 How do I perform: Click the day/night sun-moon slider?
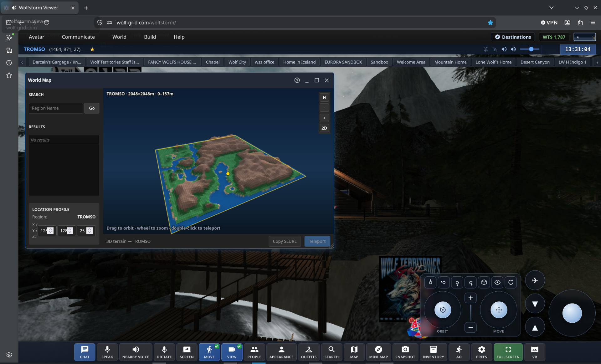pos(584,37)
